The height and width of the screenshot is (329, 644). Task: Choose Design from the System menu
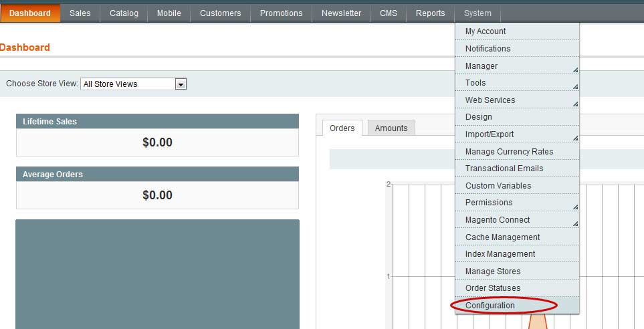pos(517,117)
